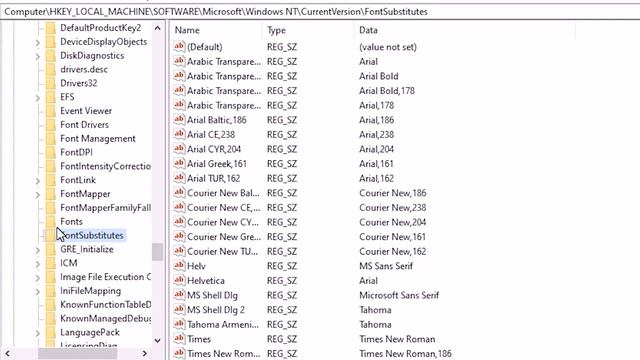Select the Courier New CE,... value
The height and width of the screenshot is (360, 640).
coord(223,208)
